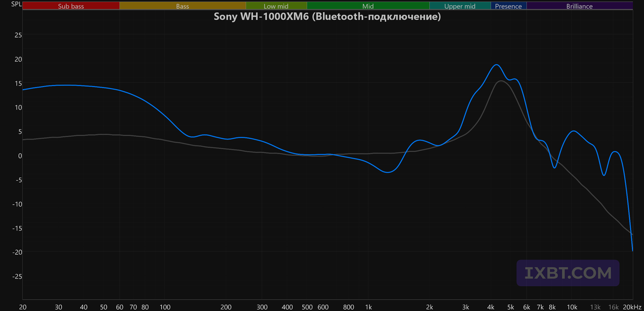Click the blue curve dip near 8k
This screenshot has width=644, height=311.
[x=554, y=167]
